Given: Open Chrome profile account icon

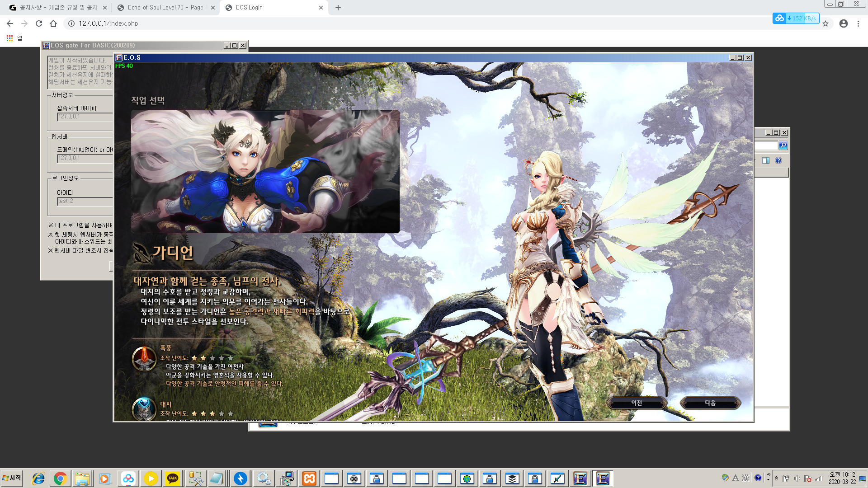Looking at the screenshot, I should click(844, 23).
